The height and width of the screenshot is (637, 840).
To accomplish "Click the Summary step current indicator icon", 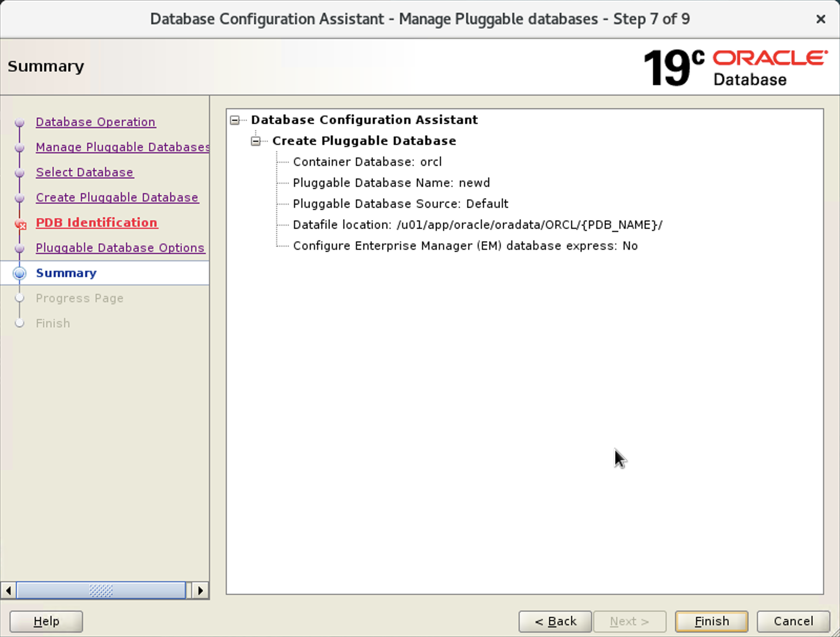I will click(19, 273).
